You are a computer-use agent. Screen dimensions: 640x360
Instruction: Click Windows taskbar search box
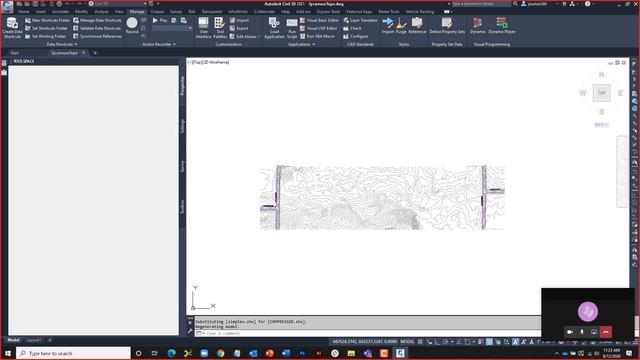coord(73,353)
